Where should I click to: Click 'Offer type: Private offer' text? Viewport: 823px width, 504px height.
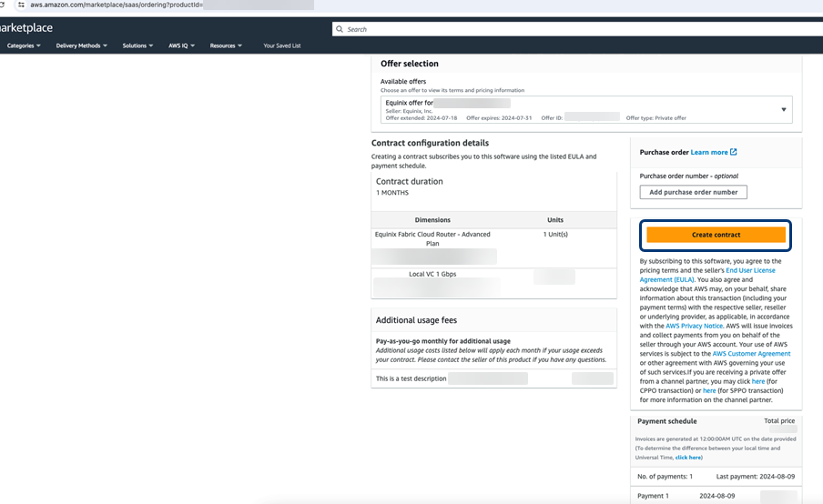[656, 118]
